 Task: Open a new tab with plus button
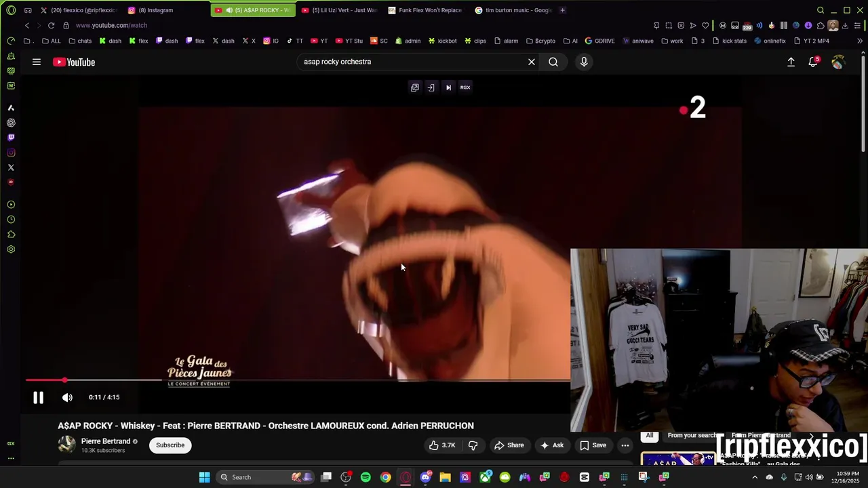[562, 10]
